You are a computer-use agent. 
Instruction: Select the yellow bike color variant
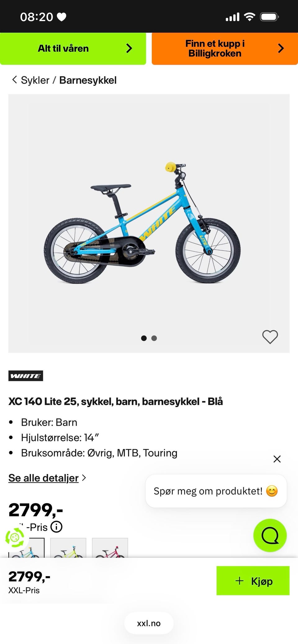tap(68, 548)
